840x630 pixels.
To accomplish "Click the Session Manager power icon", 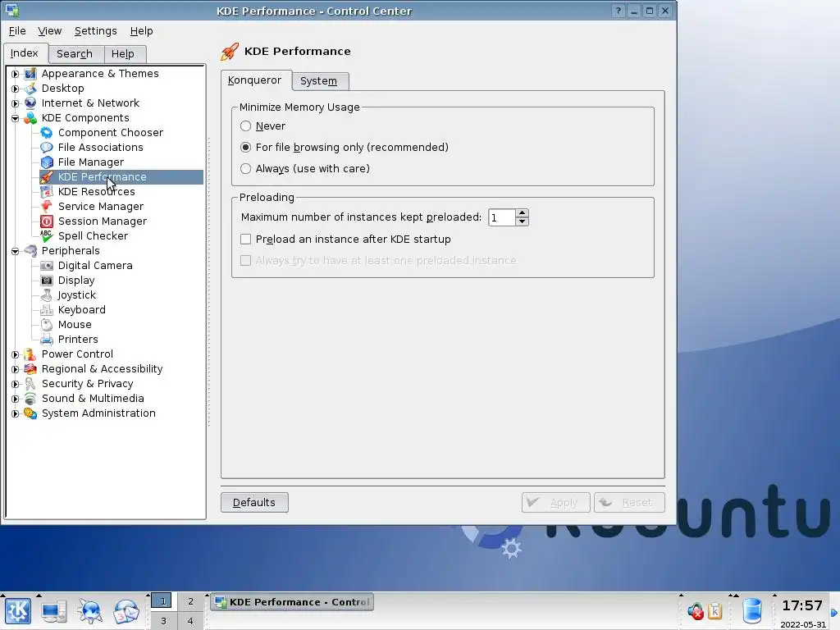I will pyautogui.click(x=47, y=221).
